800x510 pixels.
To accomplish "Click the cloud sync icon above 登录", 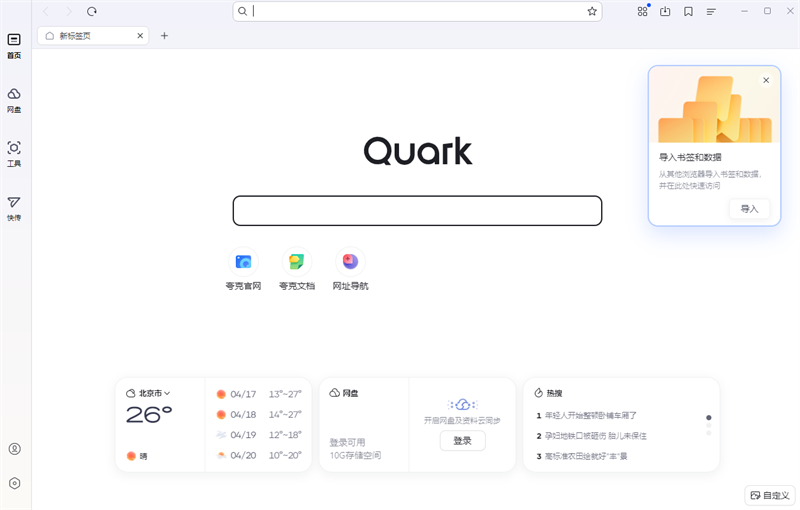I will [x=462, y=405].
